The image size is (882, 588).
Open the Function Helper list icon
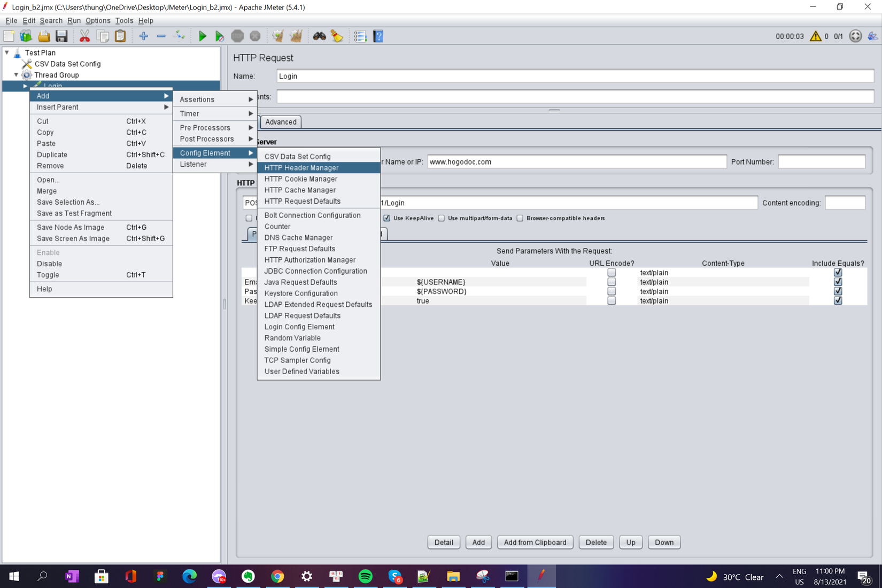click(360, 36)
